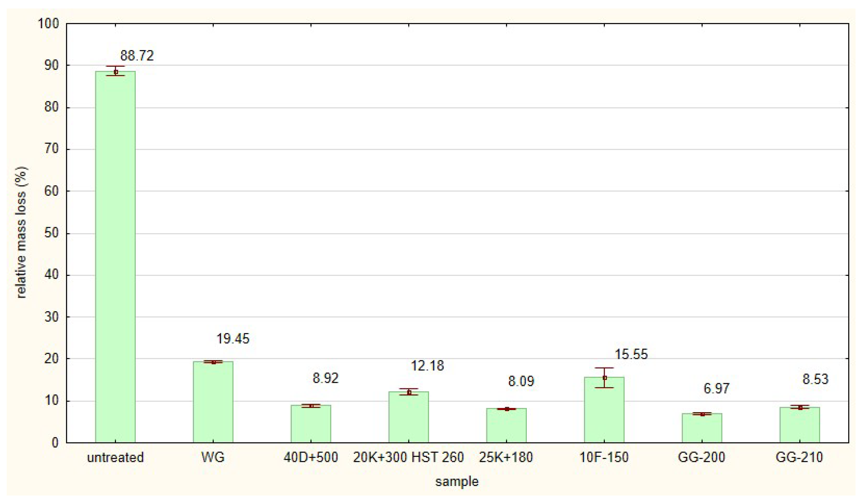Click the 88.72 value label
Image resolution: width=863 pixels, height=504 pixels.
coord(137,55)
